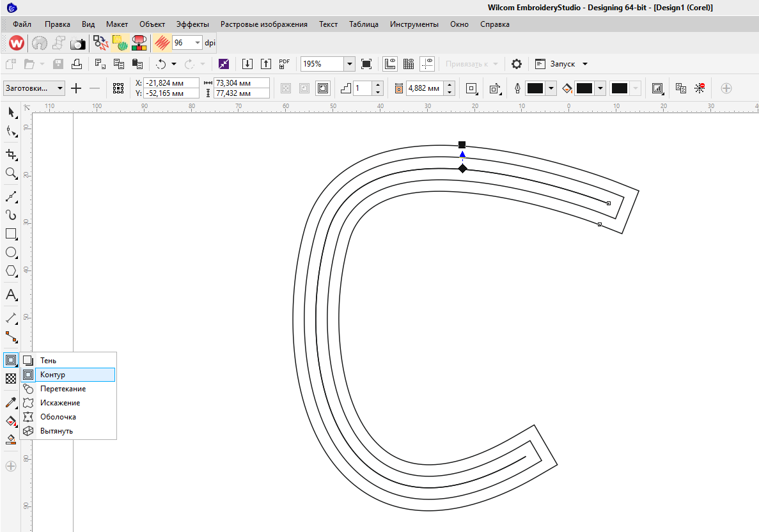Click the add preset plus button
This screenshot has width=759, height=532.
(76, 88)
